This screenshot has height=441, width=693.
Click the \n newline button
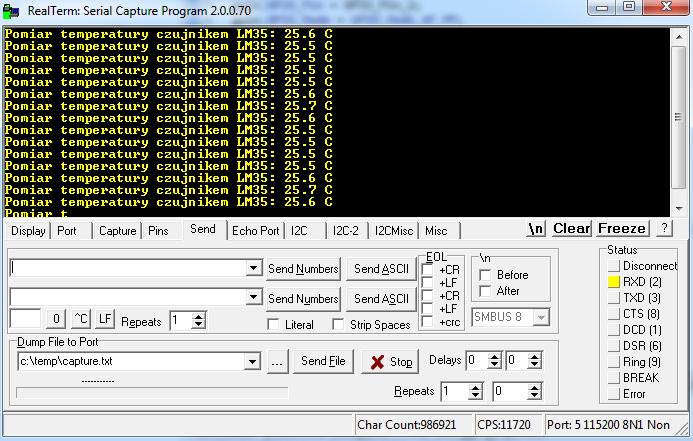(536, 229)
